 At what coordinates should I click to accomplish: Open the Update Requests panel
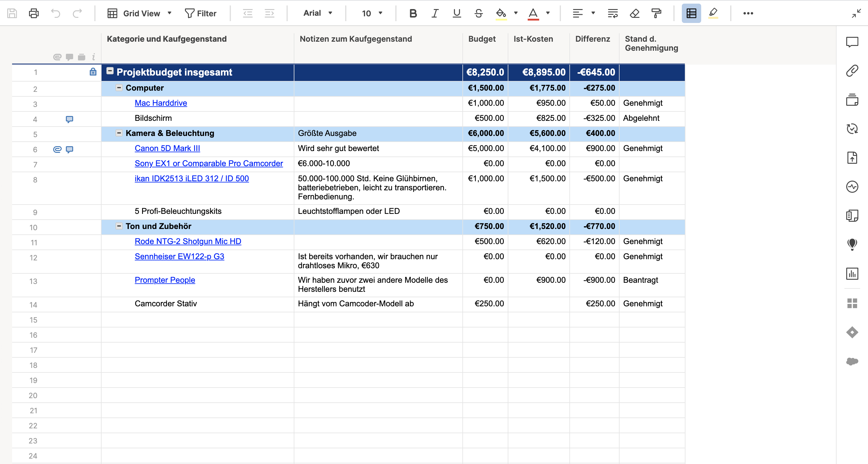click(x=852, y=129)
